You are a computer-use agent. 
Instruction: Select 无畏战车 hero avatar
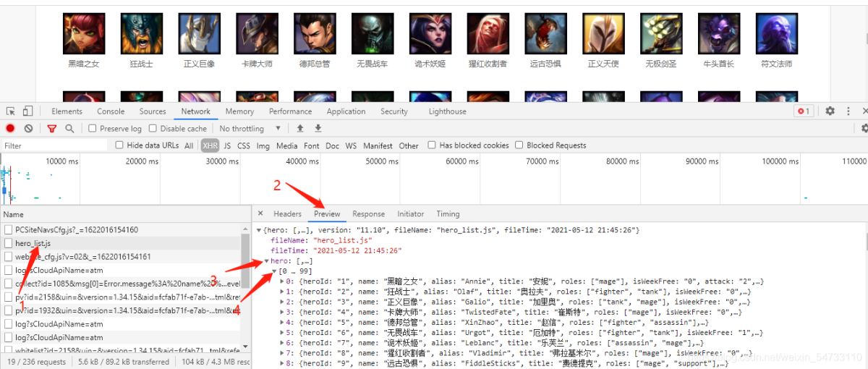tap(373, 33)
